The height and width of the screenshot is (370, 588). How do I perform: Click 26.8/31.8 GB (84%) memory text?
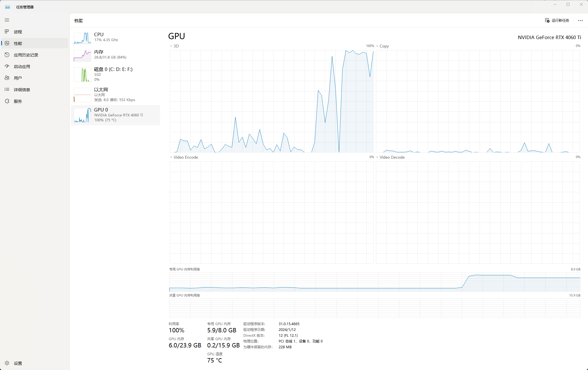pos(110,57)
